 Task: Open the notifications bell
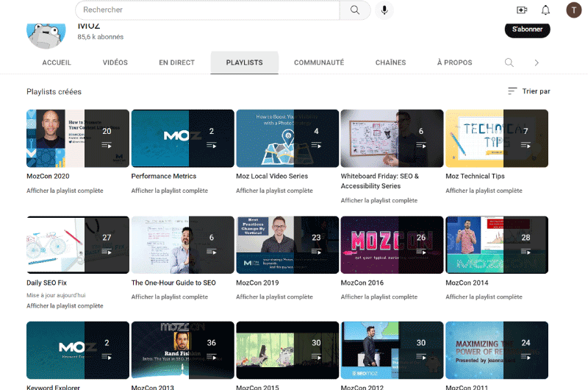coord(545,10)
